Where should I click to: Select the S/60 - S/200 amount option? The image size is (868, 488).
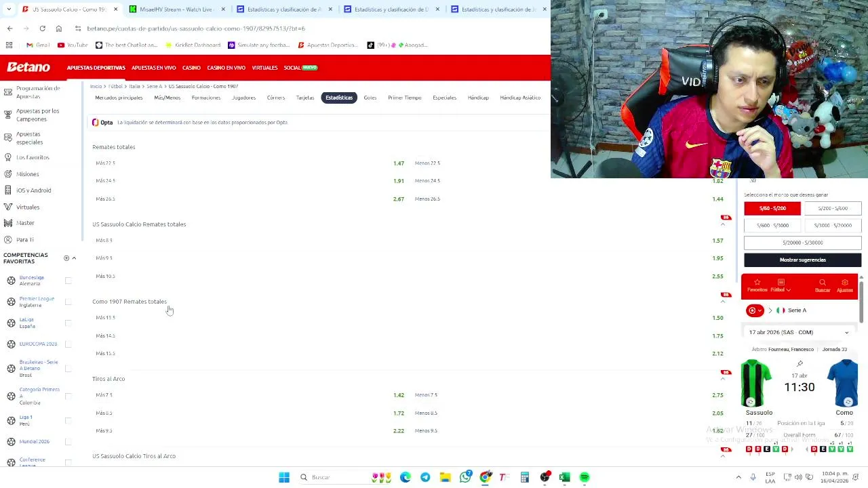[x=772, y=208]
